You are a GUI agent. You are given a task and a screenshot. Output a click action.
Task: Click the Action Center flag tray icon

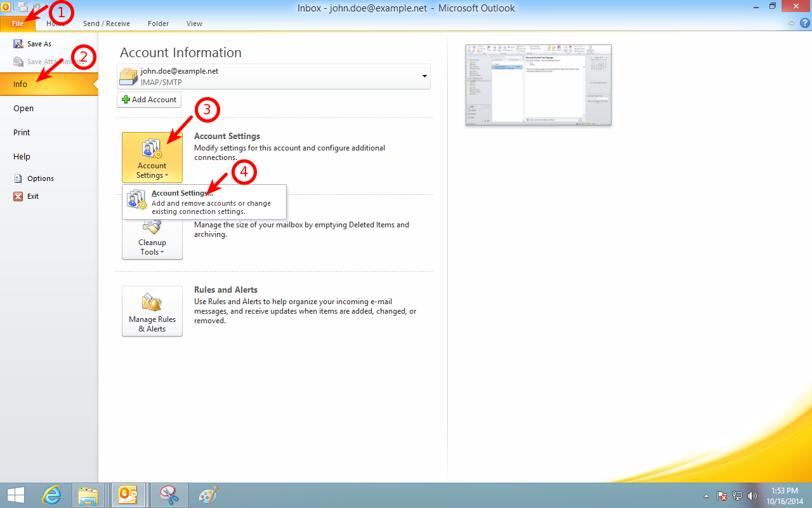coord(722,496)
